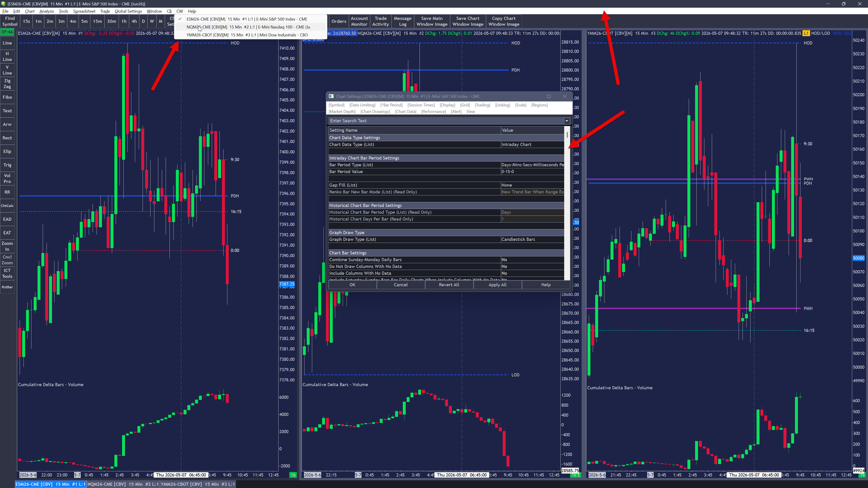Click the Zoom In tool button

(x=7, y=246)
